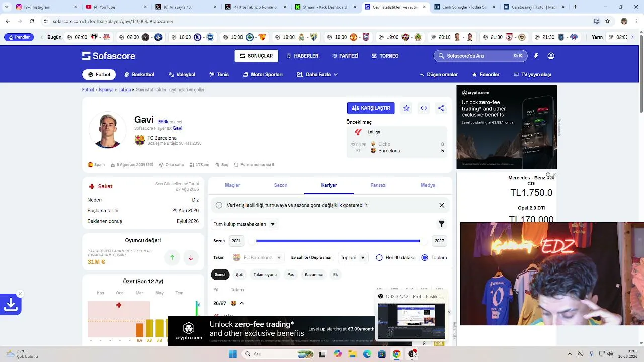Select the Genel stats chip

click(x=220, y=275)
